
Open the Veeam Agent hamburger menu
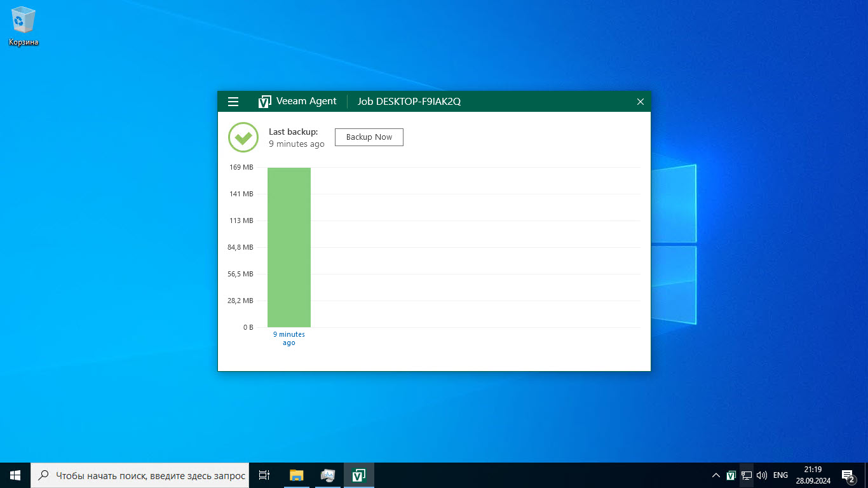point(233,102)
